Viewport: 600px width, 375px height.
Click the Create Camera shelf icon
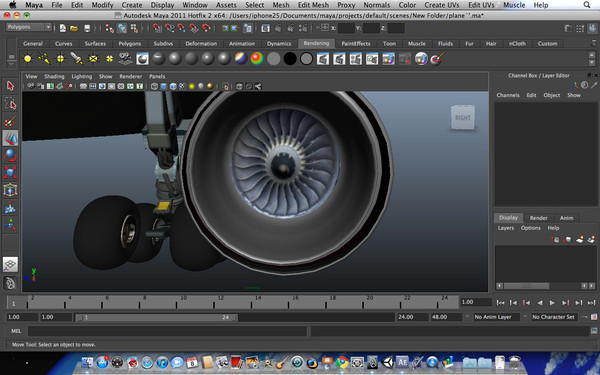tap(126, 59)
